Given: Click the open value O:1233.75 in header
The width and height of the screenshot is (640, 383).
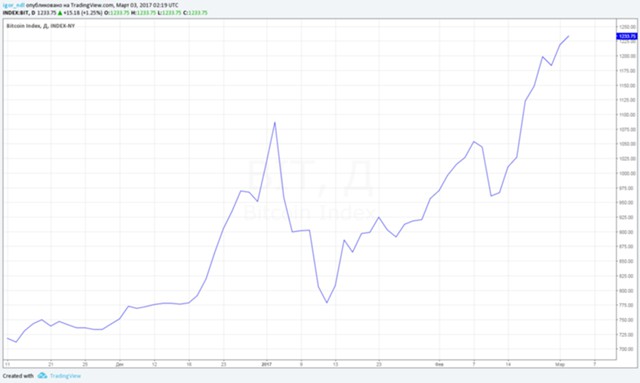Looking at the screenshot, I should tap(117, 13).
